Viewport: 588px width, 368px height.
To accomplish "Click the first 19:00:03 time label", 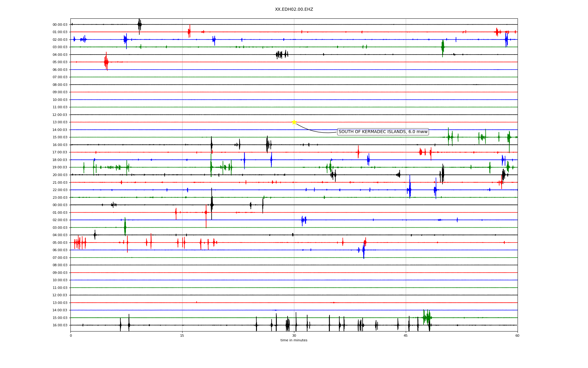I will click(x=60, y=167).
